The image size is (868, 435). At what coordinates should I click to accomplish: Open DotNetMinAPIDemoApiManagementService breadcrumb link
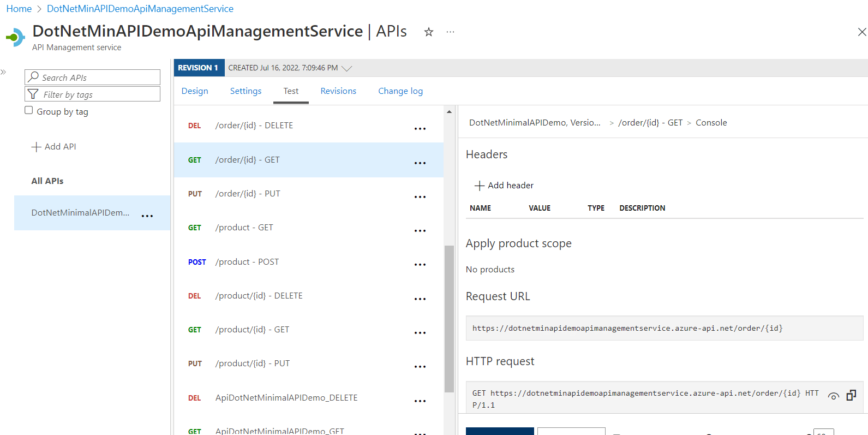click(140, 9)
